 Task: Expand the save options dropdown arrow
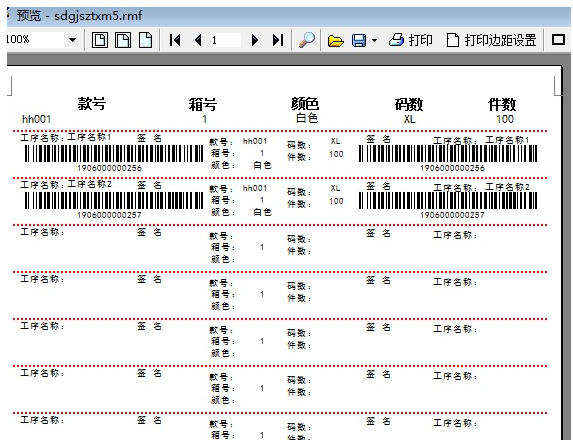pyautogui.click(x=374, y=40)
